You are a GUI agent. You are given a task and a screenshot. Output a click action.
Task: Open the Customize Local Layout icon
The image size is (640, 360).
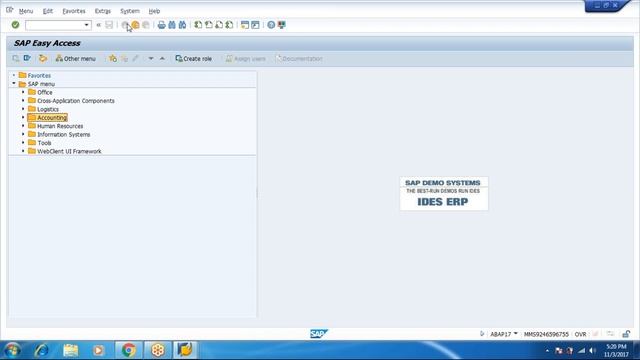(282, 25)
